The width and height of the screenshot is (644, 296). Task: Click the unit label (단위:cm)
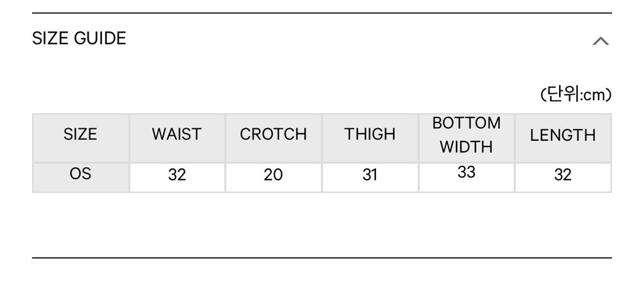coord(576,95)
